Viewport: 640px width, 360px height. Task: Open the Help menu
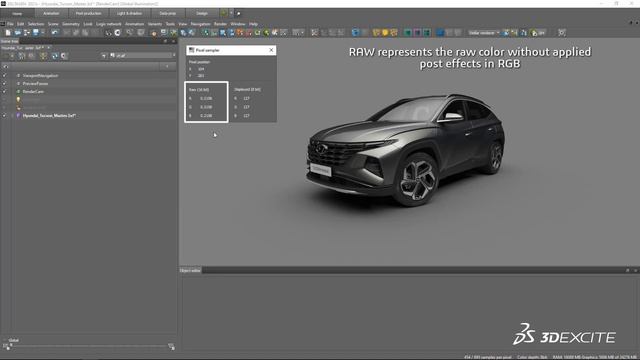pyautogui.click(x=253, y=24)
